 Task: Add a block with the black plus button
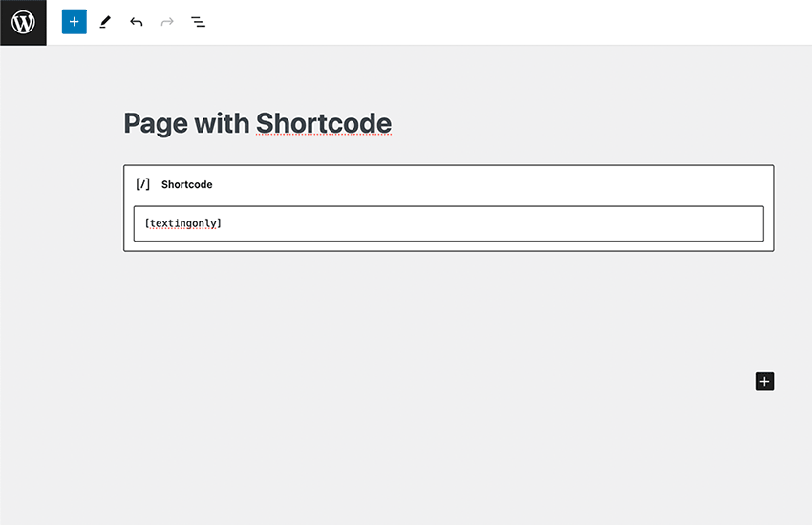pos(763,382)
